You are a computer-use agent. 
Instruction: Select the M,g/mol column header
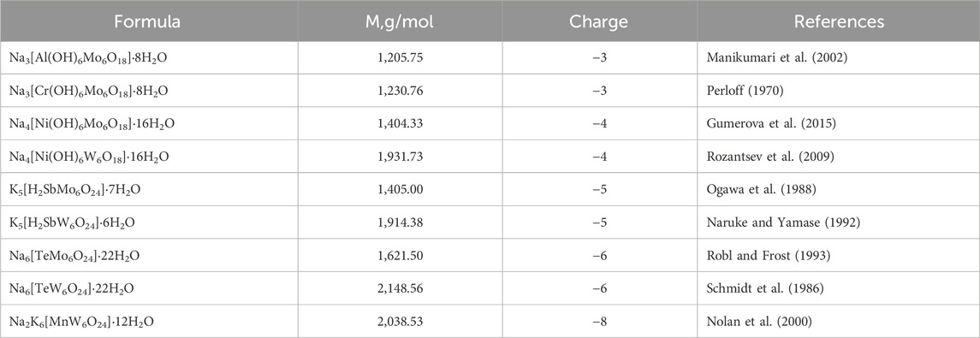coord(400,21)
